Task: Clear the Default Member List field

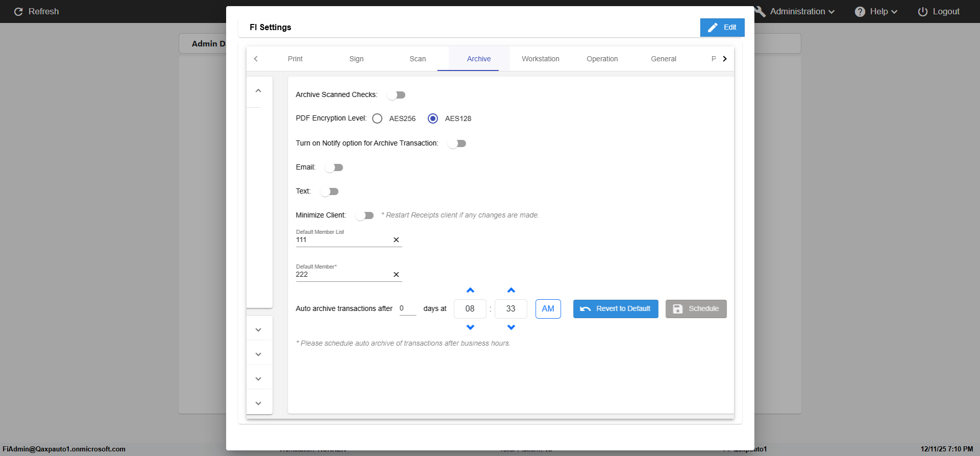Action: tap(396, 240)
